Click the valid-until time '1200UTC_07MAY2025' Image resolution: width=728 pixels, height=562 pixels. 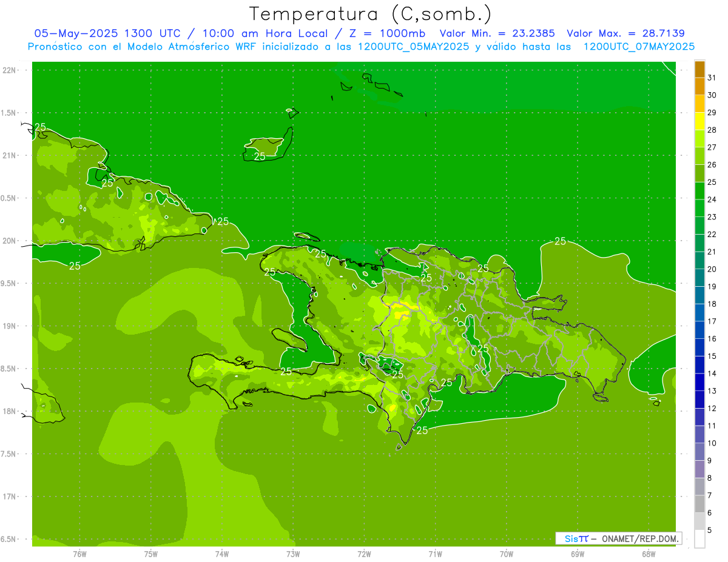639,46
